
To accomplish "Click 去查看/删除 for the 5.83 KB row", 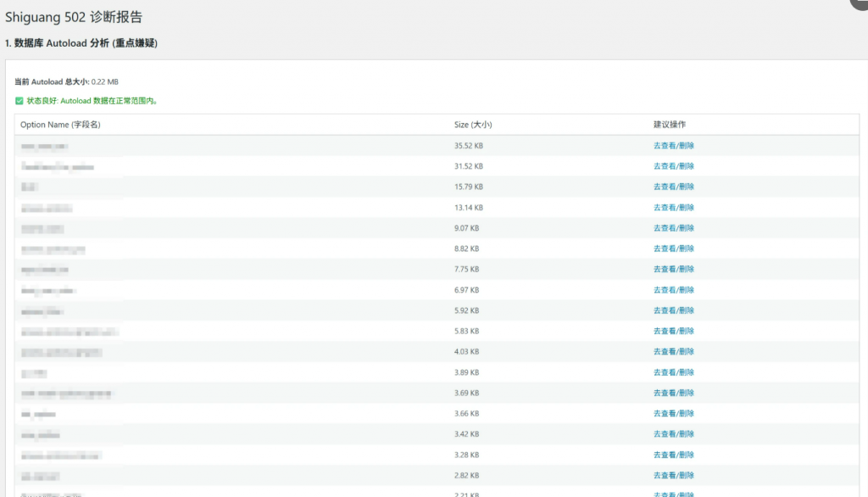I will click(x=673, y=331).
